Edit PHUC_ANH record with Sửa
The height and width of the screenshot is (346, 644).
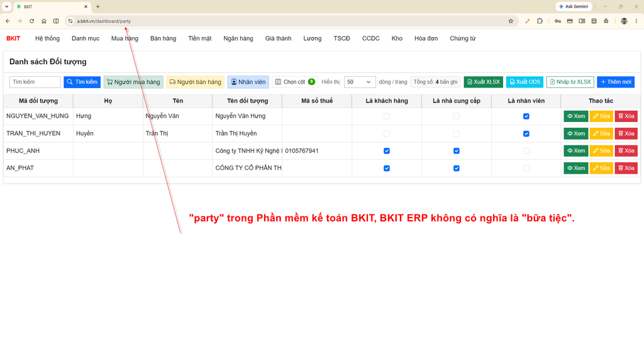[x=601, y=151]
